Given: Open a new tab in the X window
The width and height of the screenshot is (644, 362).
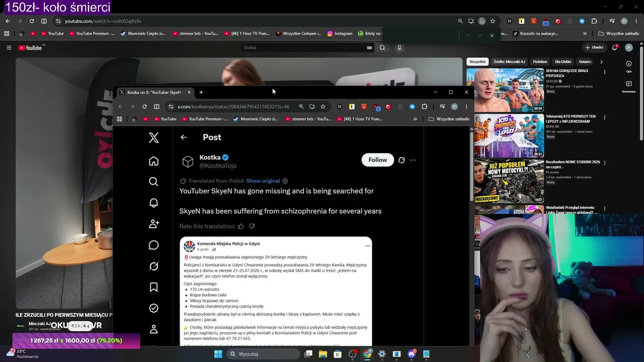Looking at the screenshot, I should pyautogui.click(x=201, y=93).
